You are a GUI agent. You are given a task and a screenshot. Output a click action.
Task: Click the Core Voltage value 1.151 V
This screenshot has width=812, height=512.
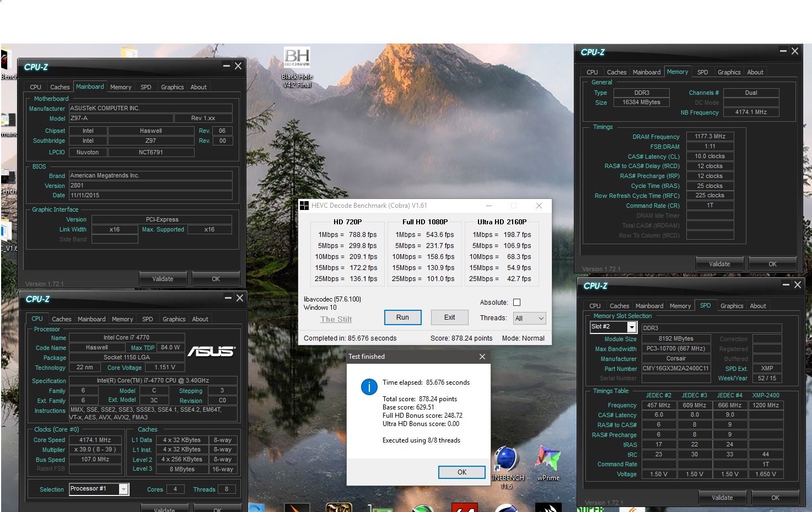coord(165,367)
